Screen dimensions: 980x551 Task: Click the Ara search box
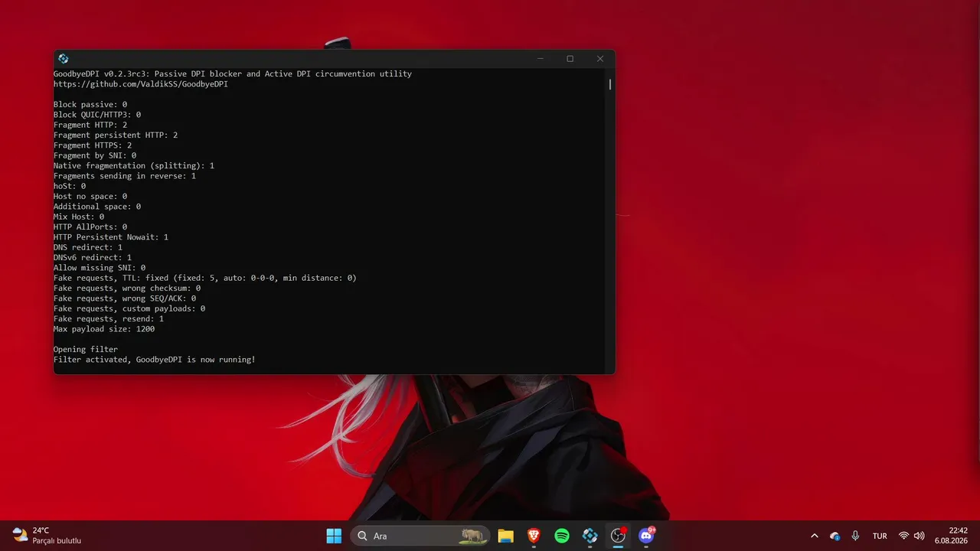click(421, 536)
